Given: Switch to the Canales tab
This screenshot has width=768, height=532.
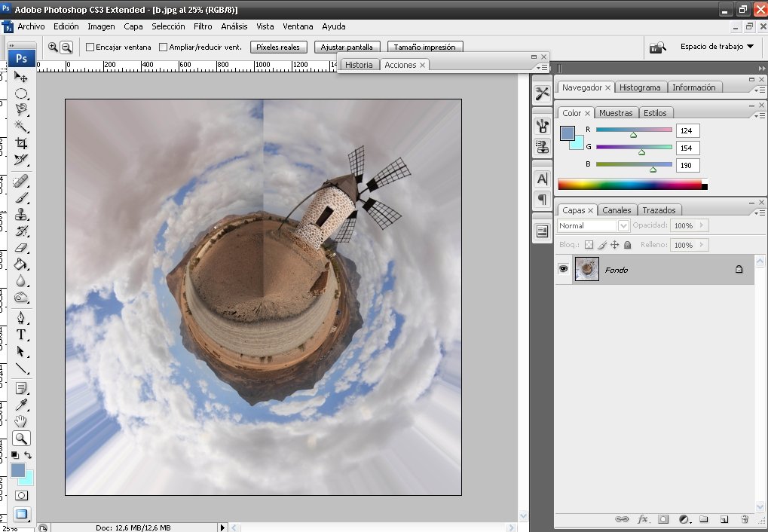Looking at the screenshot, I should tap(617, 210).
